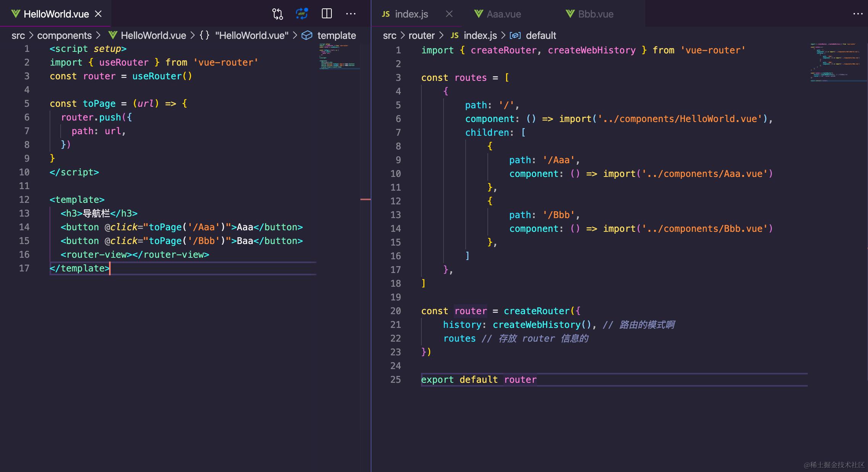The height and width of the screenshot is (472, 868).
Task: Click the Vue icon on Aaa.vue tab
Action: pyautogui.click(x=479, y=14)
